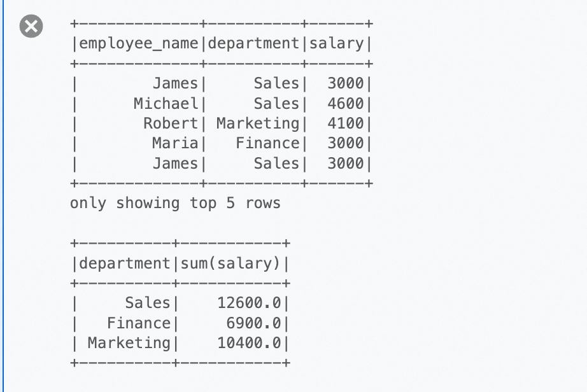Click the Finance cell in Maria's row
This screenshot has width=587, height=392.
pos(267,143)
